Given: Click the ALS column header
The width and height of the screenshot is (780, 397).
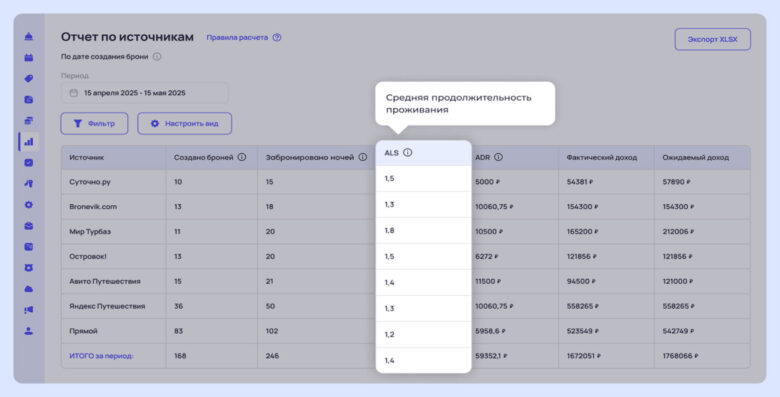Looking at the screenshot, I should [x=391, y=153].
